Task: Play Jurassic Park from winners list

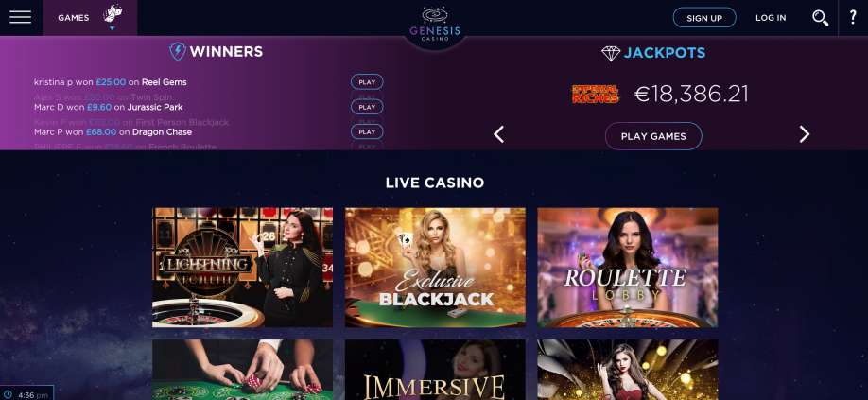Action: tap(367, 107)
